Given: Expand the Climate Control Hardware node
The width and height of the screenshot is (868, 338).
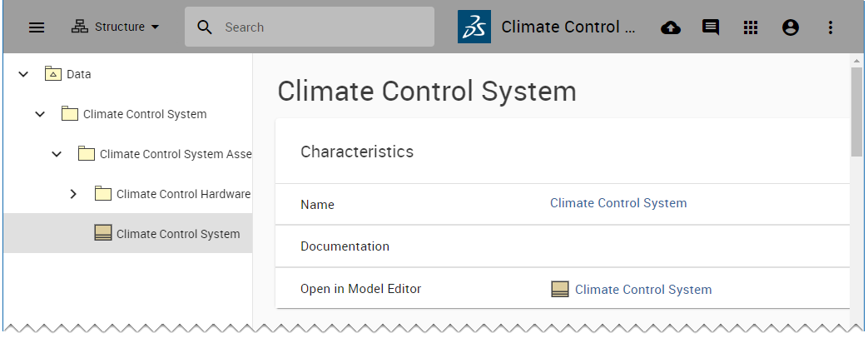Looking at the screenshot, I should [73, 194].
